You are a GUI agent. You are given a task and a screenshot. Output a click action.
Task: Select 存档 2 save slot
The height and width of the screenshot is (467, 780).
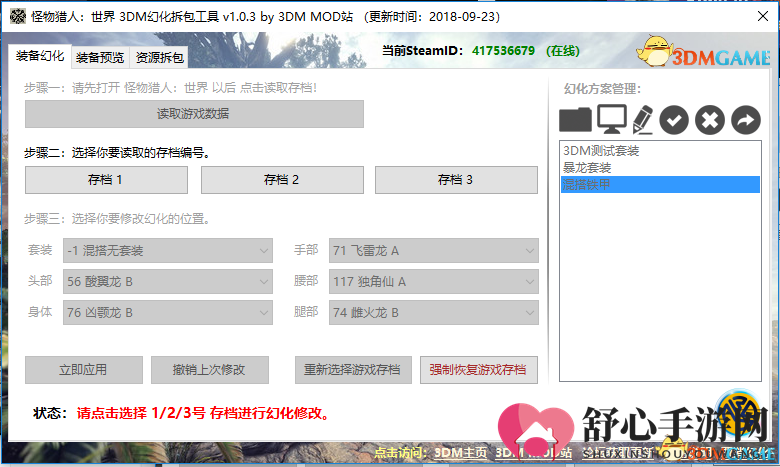coord(282,180)
